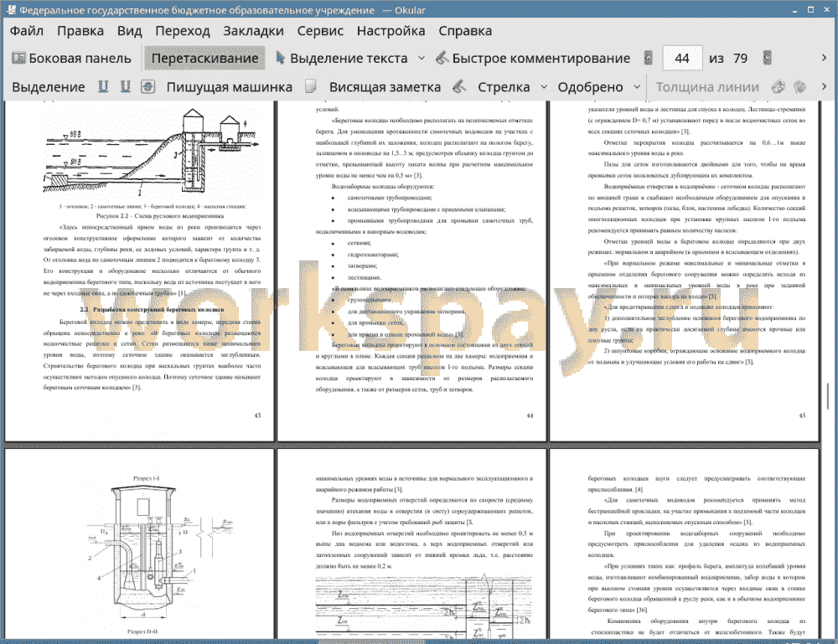Expand the annotation toolbar overflow chevron
This screenshot has height=644, width=838.
(x=824, y=86)
